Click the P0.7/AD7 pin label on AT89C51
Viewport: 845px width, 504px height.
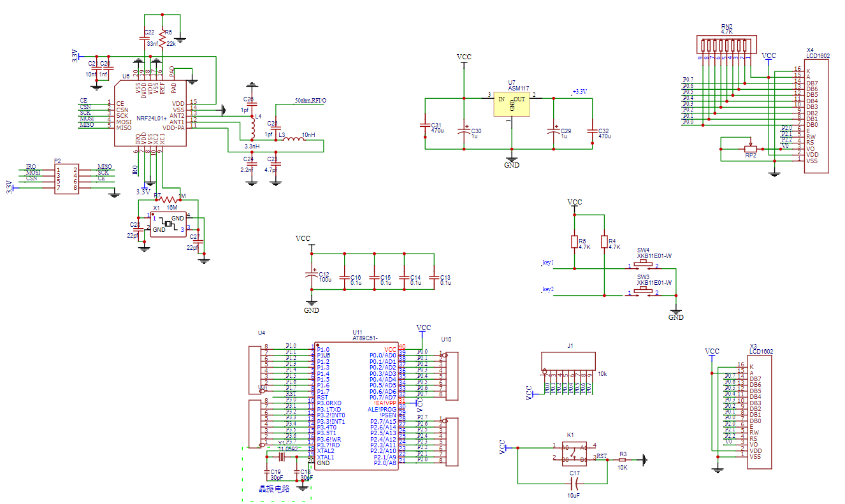pos(382,397)
